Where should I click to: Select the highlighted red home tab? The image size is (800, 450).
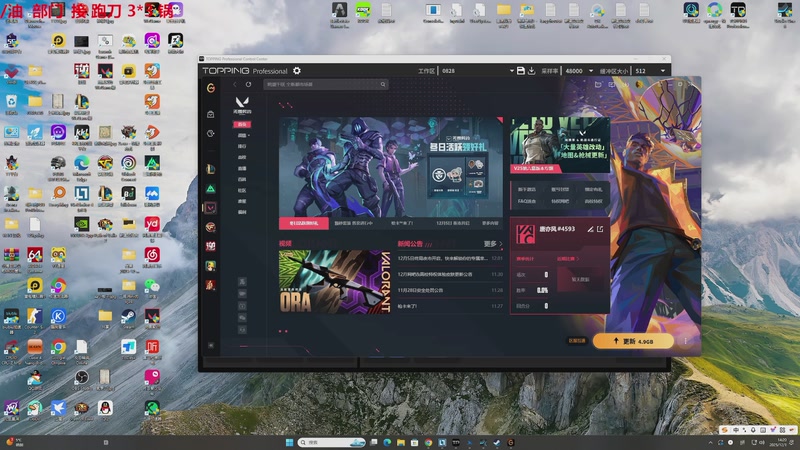[242, 124]
